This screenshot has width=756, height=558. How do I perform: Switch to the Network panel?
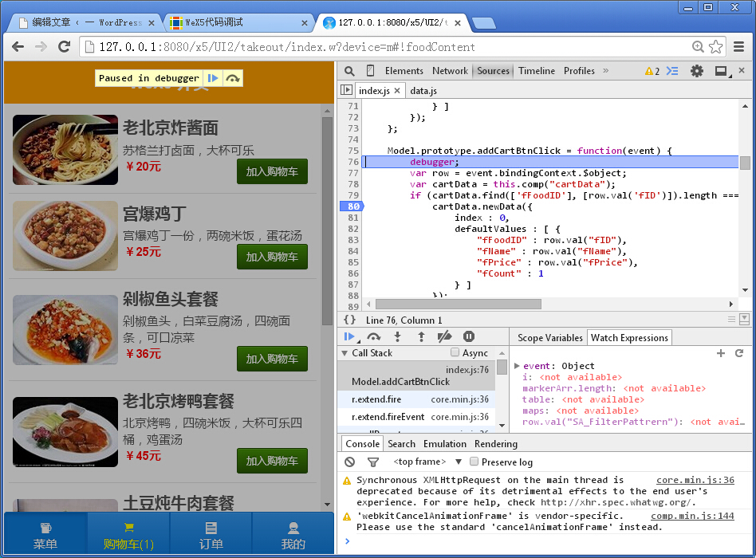coord(450,71)
